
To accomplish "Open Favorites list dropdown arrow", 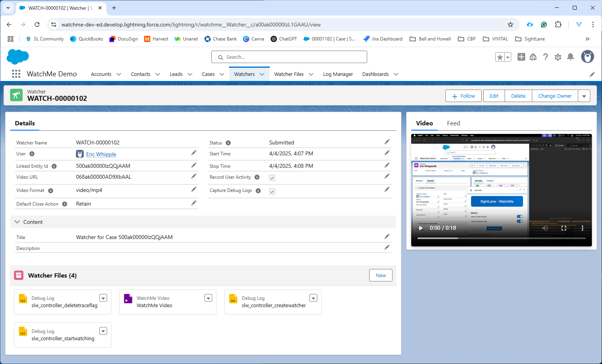I will pyautogui.click(x=508, y=57).
